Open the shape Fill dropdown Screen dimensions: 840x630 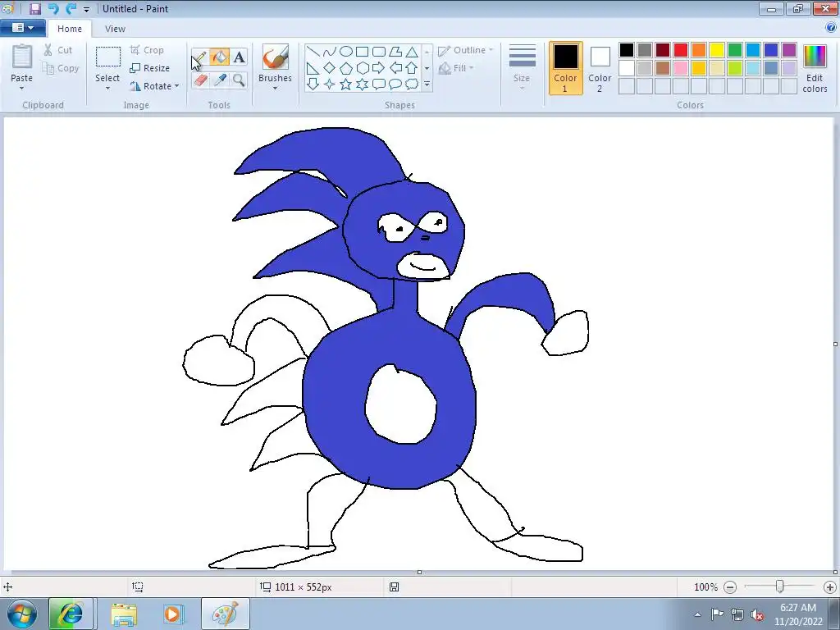[x=456, y=68]
